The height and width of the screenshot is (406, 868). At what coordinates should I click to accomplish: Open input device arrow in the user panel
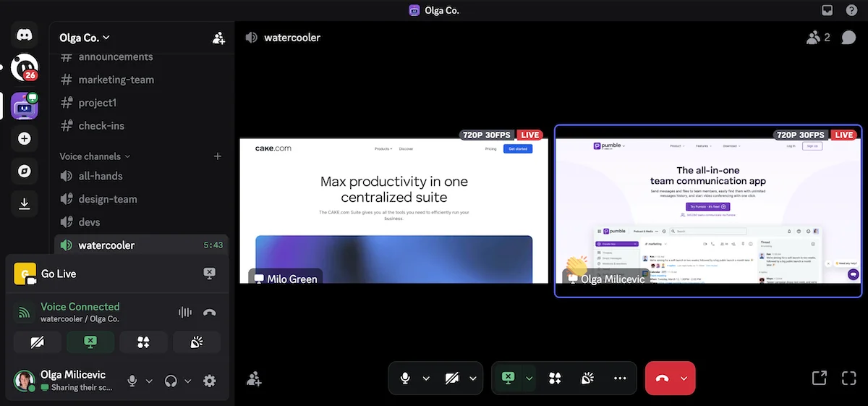pos(150,381)
